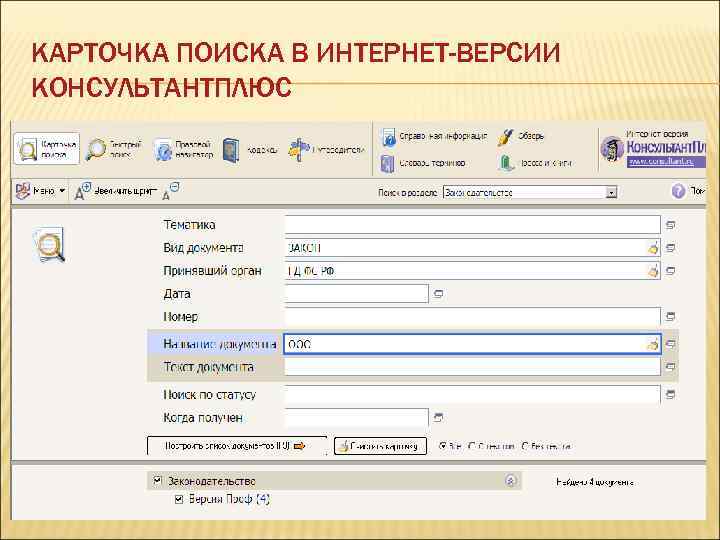Click the Когда получен field
Screen dimensions: 720x540
point(356,417)
